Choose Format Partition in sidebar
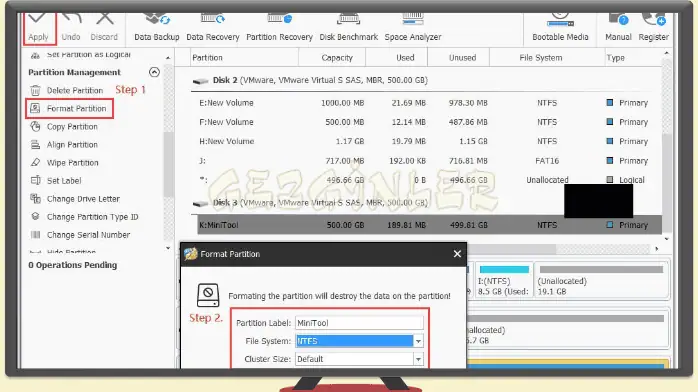 69,109
